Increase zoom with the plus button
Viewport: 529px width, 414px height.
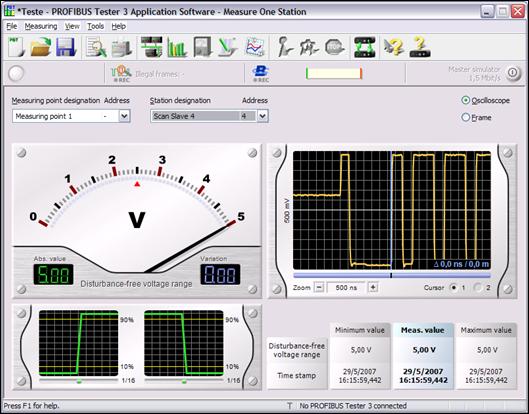point(373,288)
